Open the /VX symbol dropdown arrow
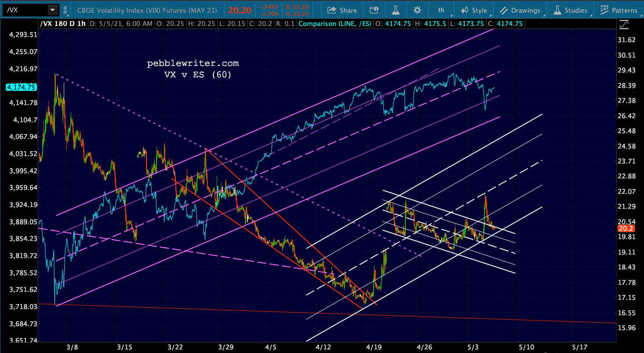This screenshot has height=353, width=644. point(53,10)
